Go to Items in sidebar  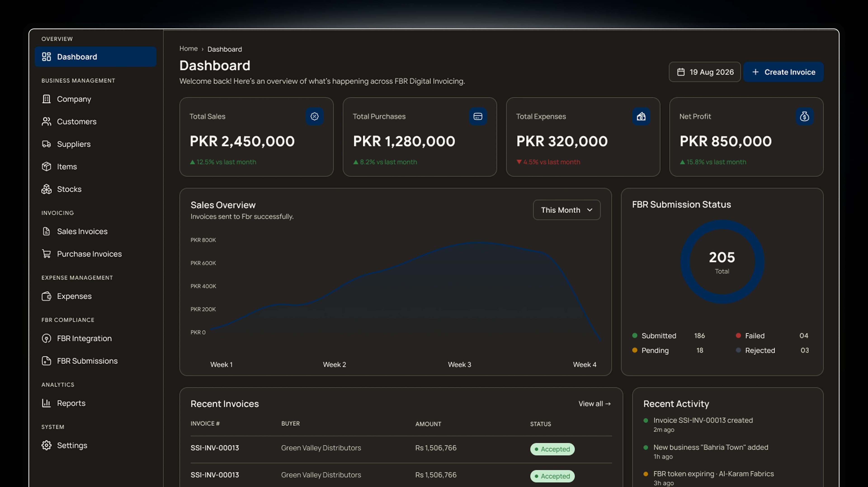pos(95,166)
